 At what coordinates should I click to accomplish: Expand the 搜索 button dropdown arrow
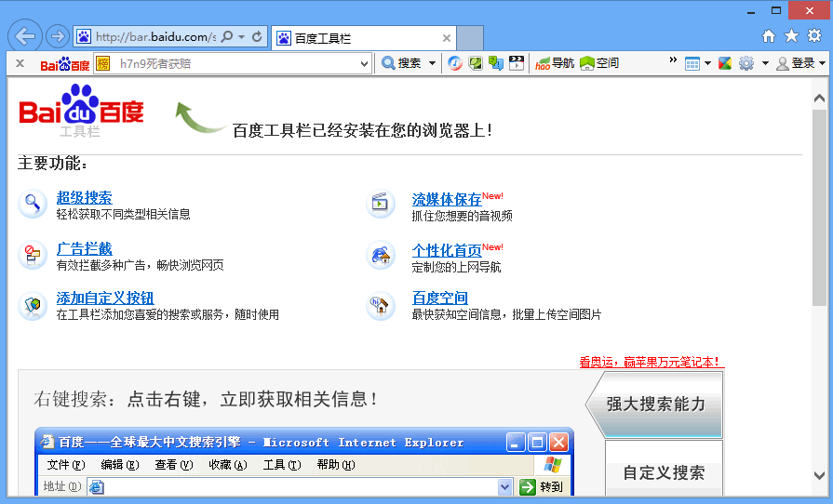pos(432,63)
